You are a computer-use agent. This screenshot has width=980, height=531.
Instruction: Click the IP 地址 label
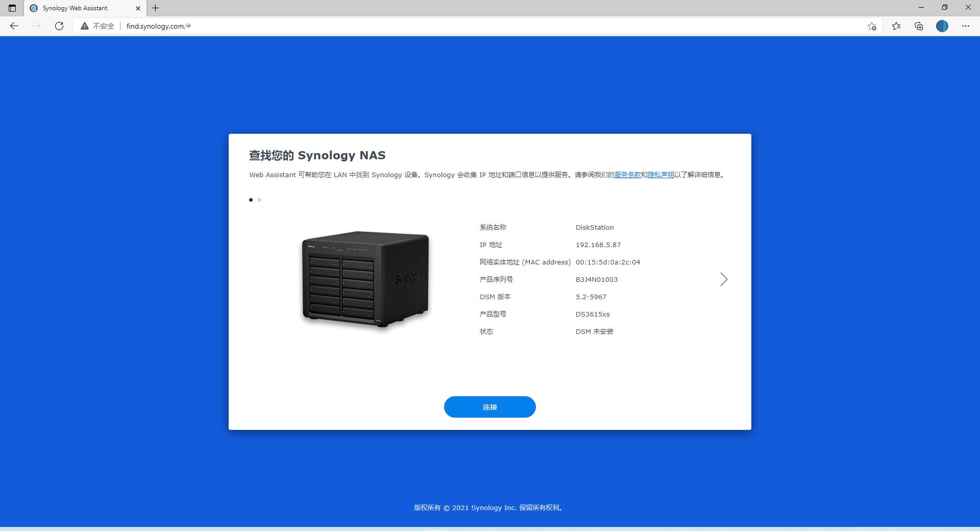click(491, 245)
